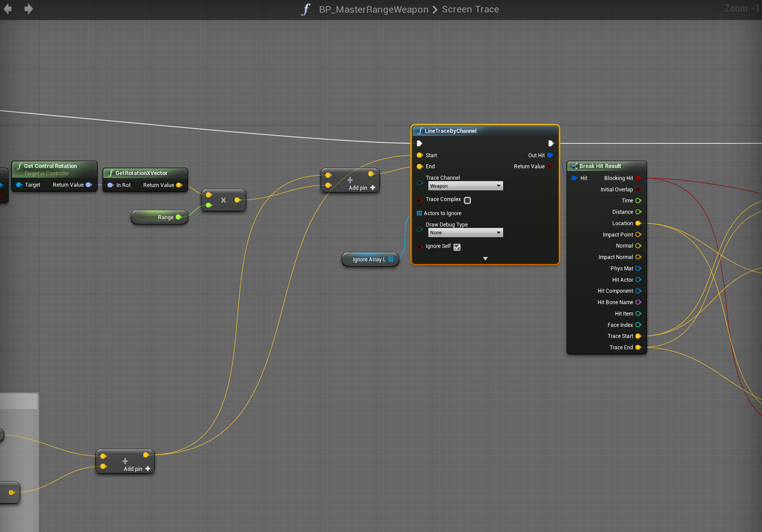
Task: Click the LineTraceByChannel input execution pin
Action: (x=419, y=144)
